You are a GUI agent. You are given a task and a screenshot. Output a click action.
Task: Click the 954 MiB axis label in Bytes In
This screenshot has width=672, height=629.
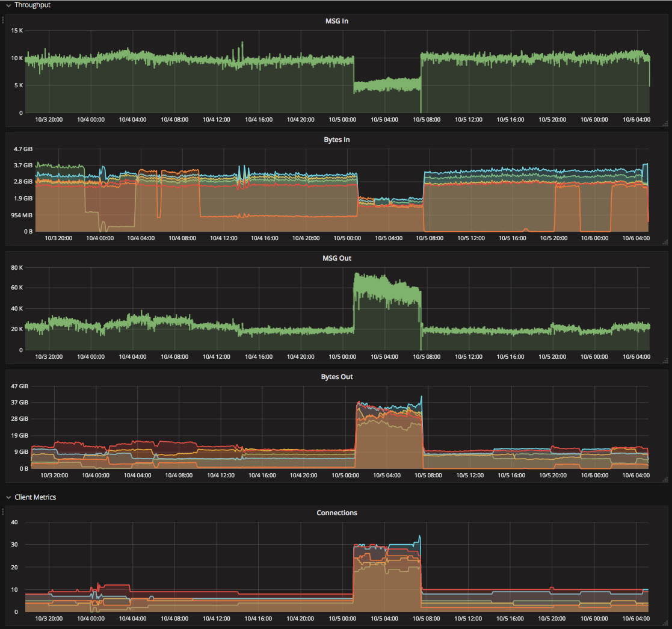22,215
